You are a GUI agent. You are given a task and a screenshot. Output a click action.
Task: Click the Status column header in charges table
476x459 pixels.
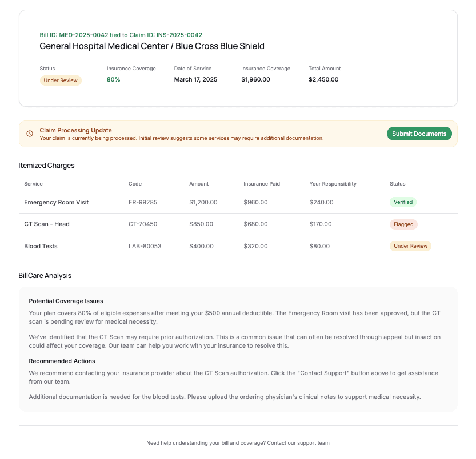(397, 183)
